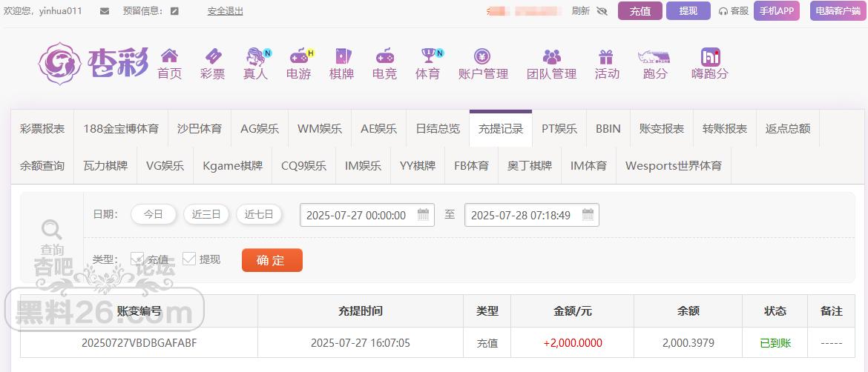Toggle the 充值 type checkbox
The height and width of the screenshot is (372, 868).
click(137, 259)
